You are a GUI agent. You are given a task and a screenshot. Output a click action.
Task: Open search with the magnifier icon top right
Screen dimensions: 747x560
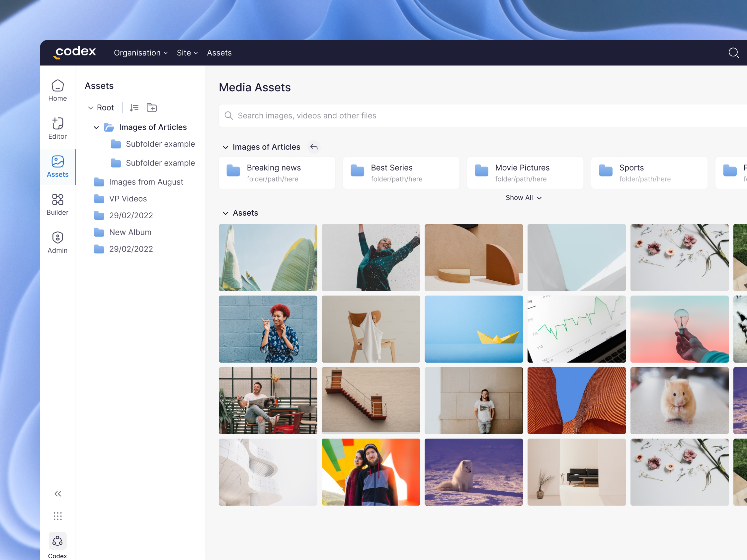coord(733,53)
